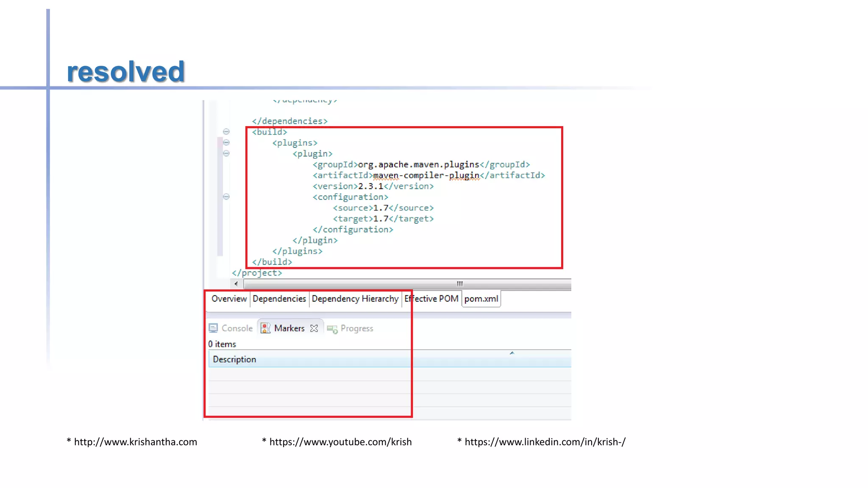The image size is (868, 488).
Task: Open the Dependency Hierarchy tab
Action: tap(355, 299)
